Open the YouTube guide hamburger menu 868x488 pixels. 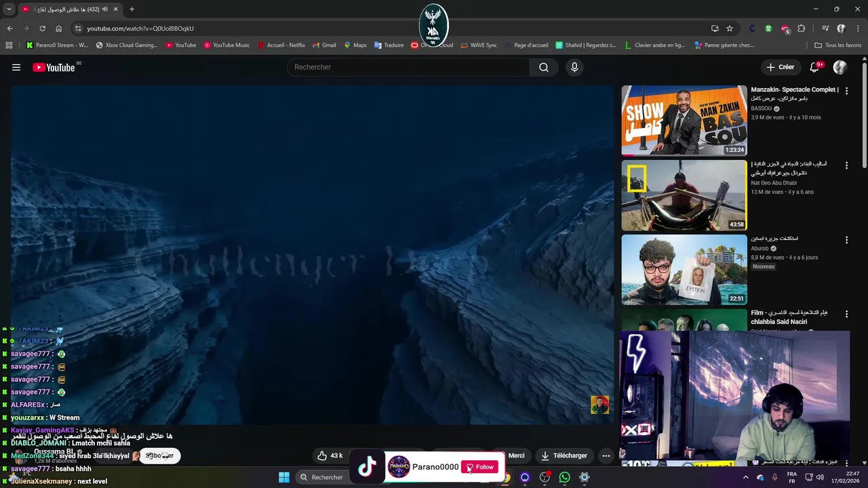click(x=16, y=67)
